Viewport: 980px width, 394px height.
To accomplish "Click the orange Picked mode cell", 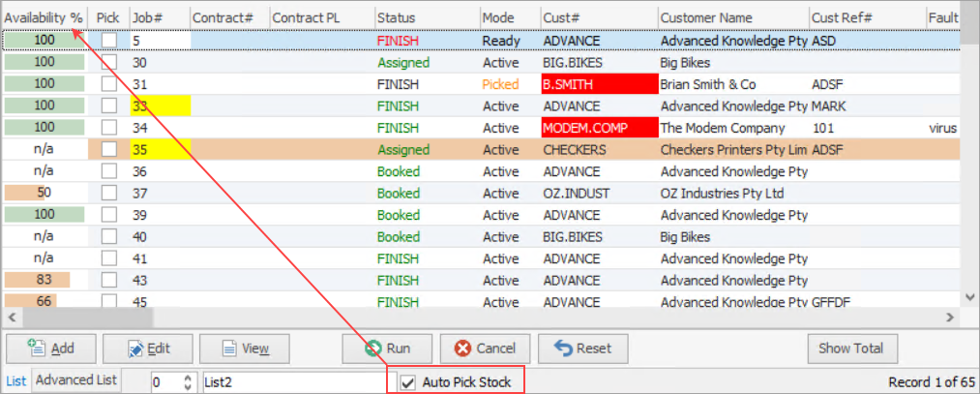I will coord(501,84).
